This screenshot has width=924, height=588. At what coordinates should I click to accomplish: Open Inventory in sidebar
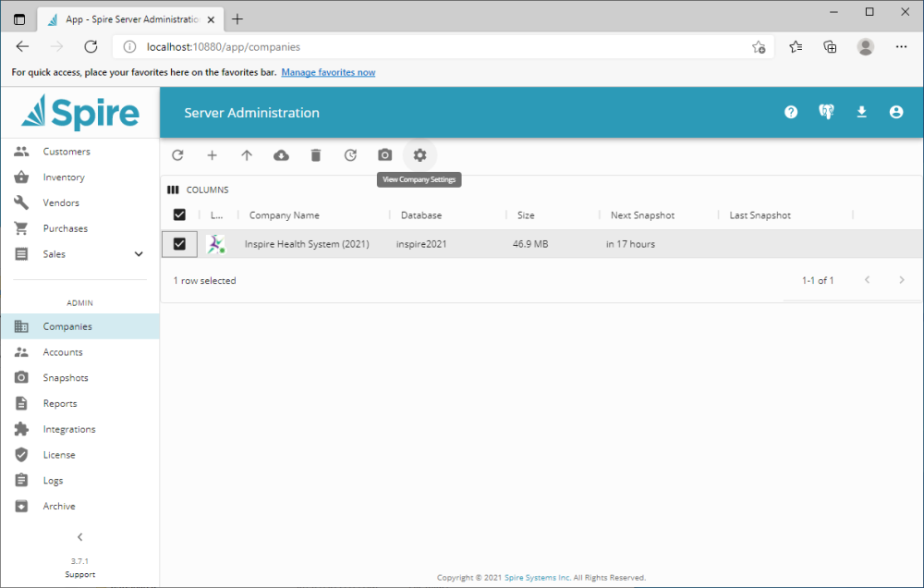[79, 177]
